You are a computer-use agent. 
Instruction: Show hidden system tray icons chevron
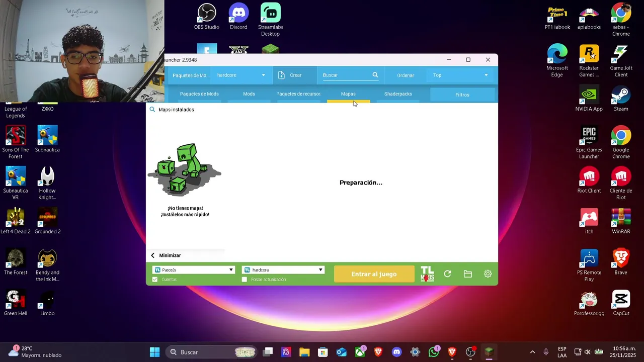coord(532,352)
